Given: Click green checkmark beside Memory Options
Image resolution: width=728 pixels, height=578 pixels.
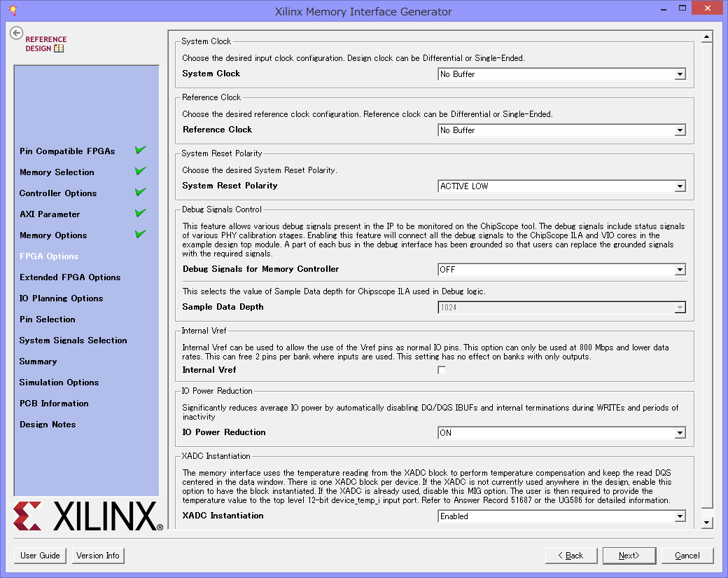Looking at the screenshot, I should pyautogui.click(x=141, y=234).
